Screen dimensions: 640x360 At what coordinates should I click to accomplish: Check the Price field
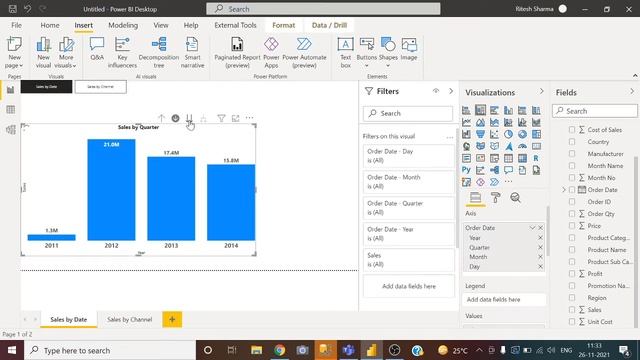572,225
